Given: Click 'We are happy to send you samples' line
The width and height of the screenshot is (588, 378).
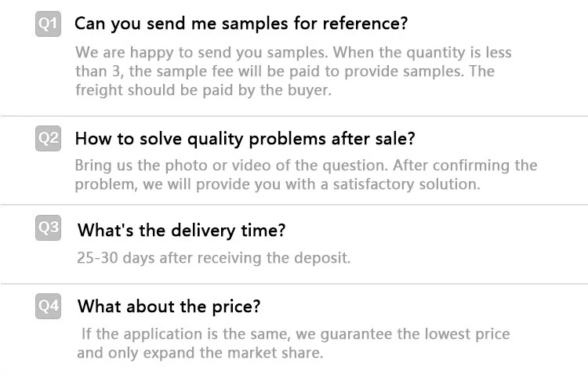Looking at the screenshot, I should pyautogui.click(x=292, y=53).
